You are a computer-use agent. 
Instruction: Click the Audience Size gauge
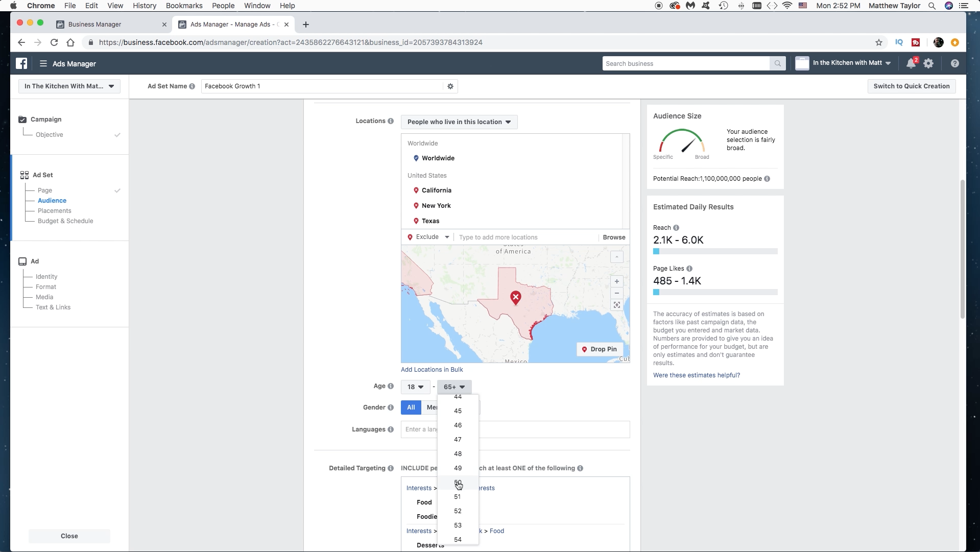[682, 141]
